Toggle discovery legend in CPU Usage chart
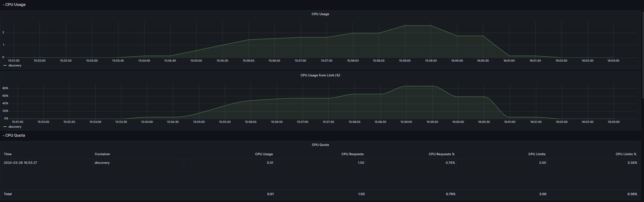Image resolution: width=644 pixels, height=202 pixels. coord(15,65)
